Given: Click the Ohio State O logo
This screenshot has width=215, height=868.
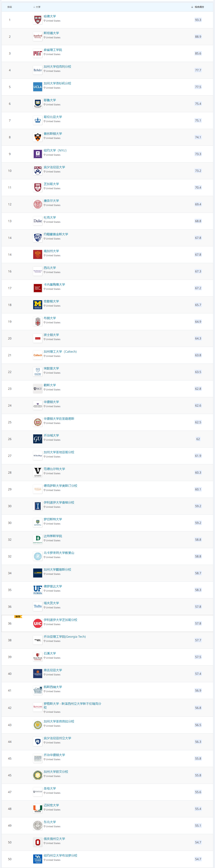Looking at the screenshot, I should pyautogui.click(x=37, y=842).
